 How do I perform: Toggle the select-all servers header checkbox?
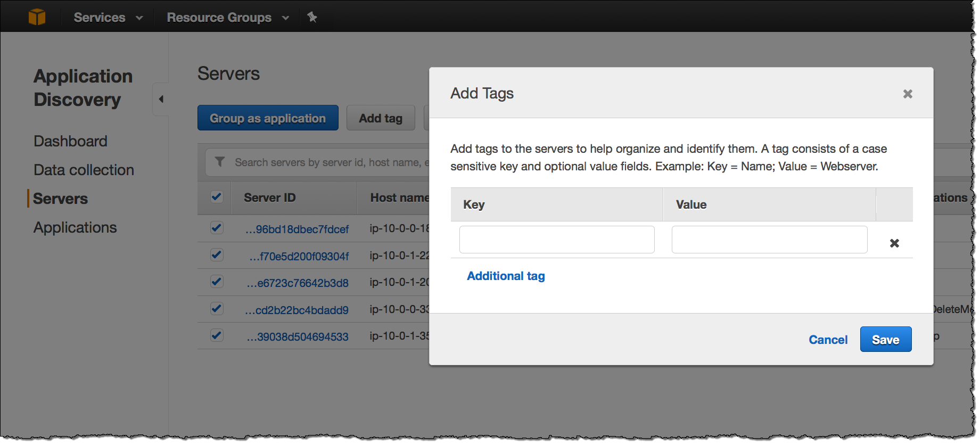point(216,197)
